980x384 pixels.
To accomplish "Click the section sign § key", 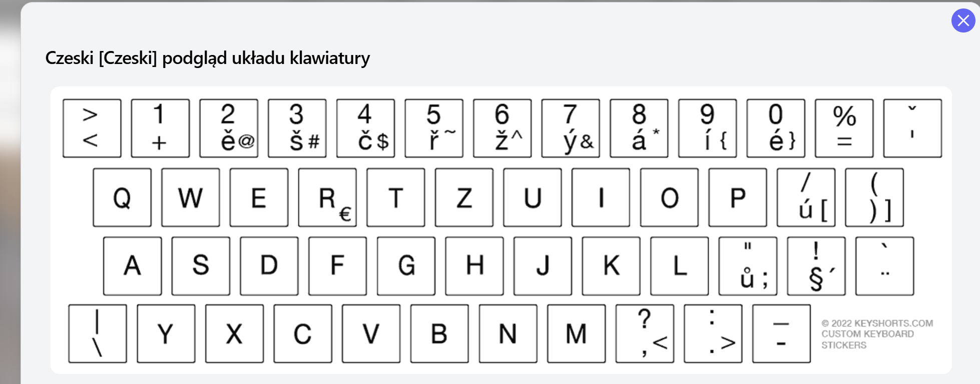I will [x=816, y=266].
